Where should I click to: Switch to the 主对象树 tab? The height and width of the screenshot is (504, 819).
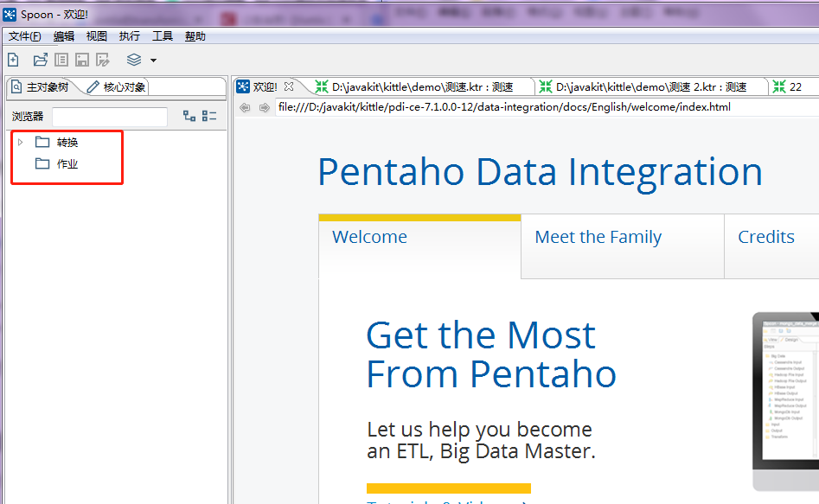click(x=41, y=86)
